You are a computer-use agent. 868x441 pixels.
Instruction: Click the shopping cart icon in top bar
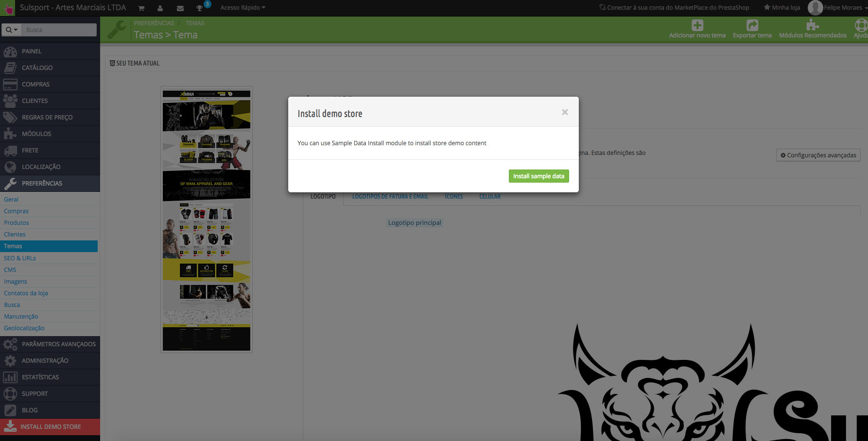tap(141, 8)
